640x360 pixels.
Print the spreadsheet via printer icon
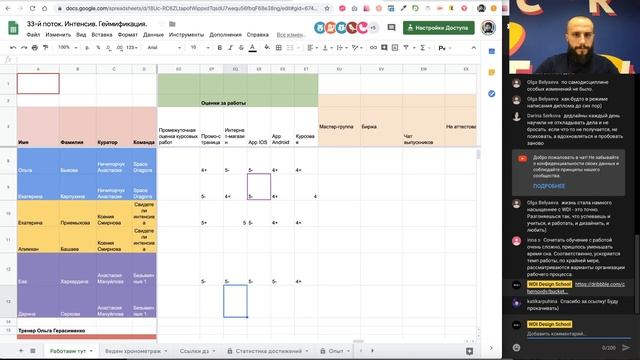point(35,48)
